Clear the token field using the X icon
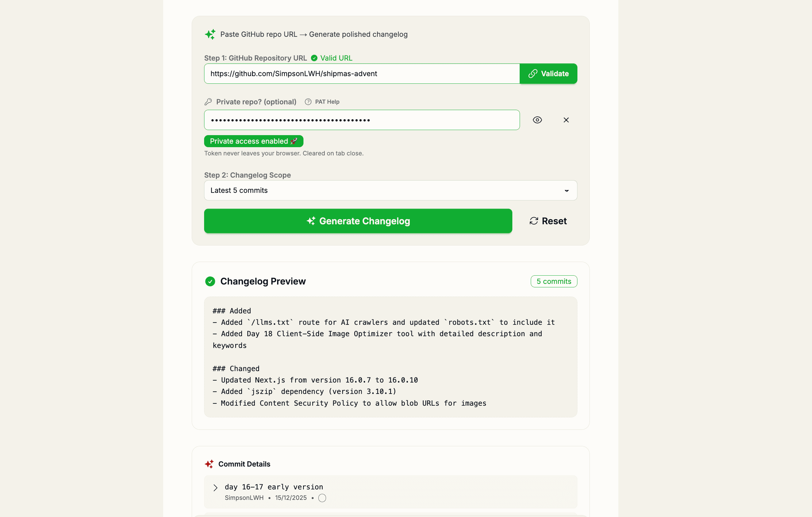This screenshot has height=517, width=812. (566, 120)
